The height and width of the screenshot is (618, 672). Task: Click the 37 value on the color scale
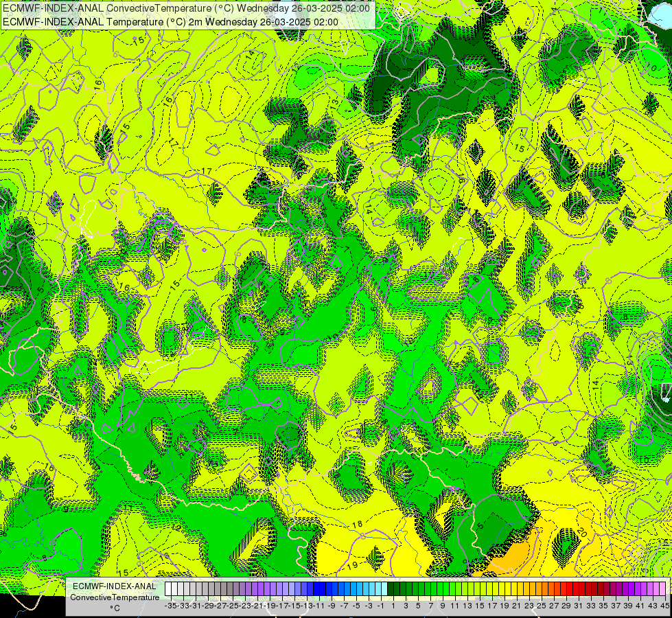tap(616, 606)
